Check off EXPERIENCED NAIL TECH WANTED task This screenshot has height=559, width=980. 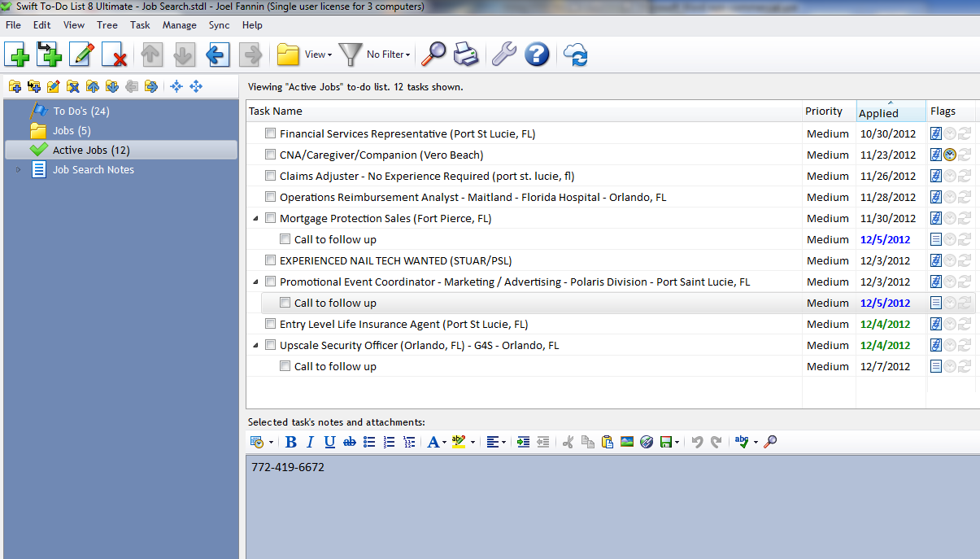tap(271, 260)
